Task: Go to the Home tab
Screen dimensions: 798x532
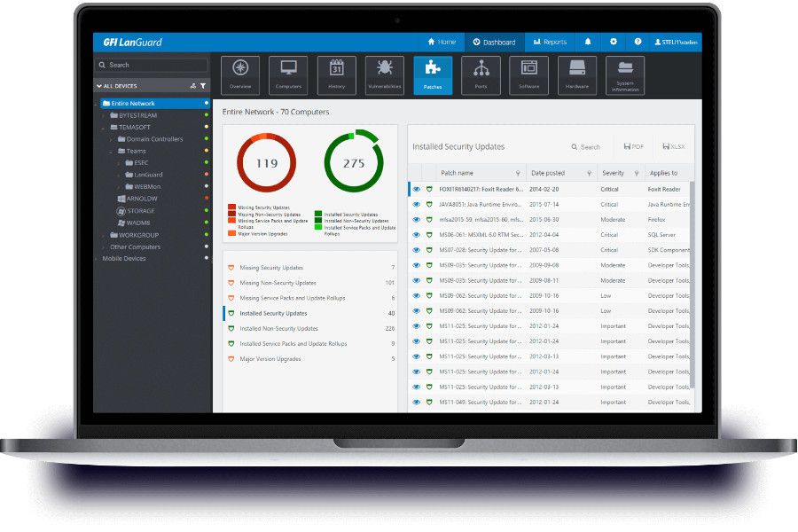Action: tap(442, 42)
